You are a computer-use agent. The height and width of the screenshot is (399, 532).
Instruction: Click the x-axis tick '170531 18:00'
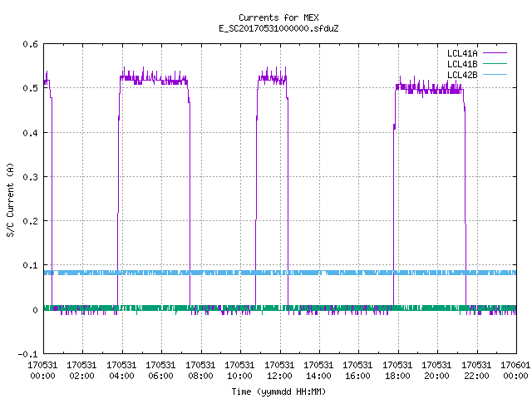click(397, 371)
